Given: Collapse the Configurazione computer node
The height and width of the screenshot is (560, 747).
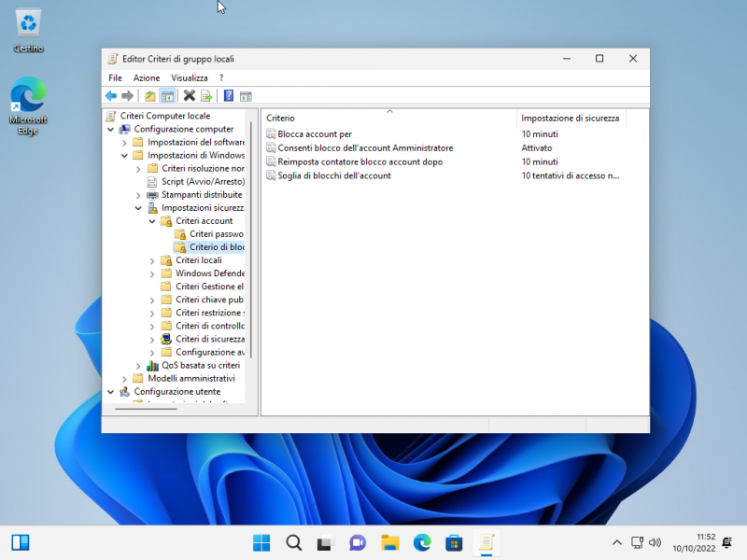Looking at the screenshot, I should (110, 129).
